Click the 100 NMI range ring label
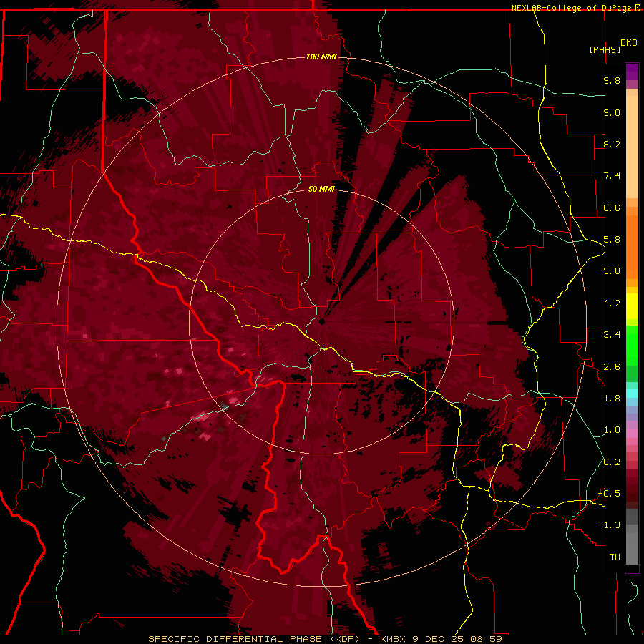The height and width of the screenshot is (644, 644). point(321,57)
